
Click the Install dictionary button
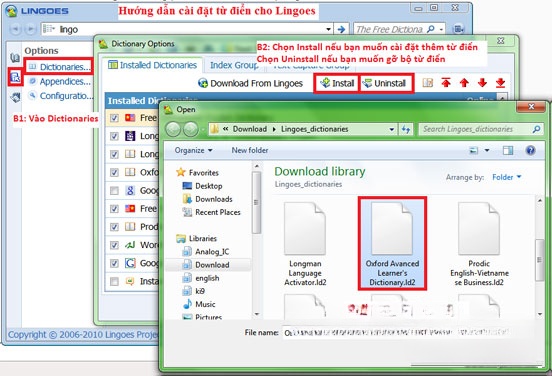[337, 83]
